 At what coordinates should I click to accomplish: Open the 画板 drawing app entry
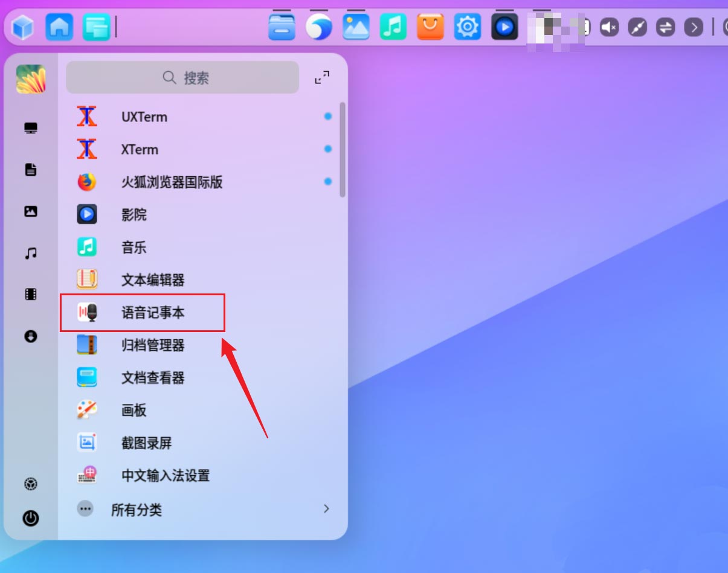[x=203, y=410]
